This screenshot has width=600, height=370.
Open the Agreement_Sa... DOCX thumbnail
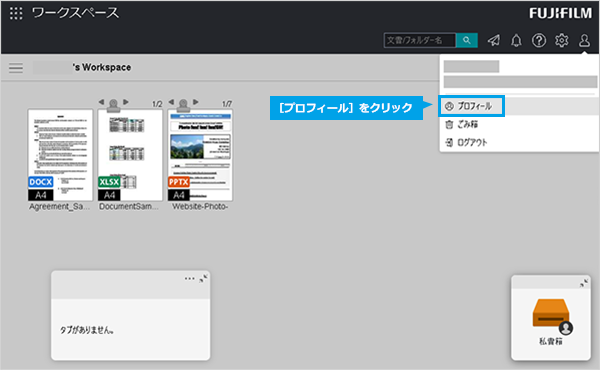(x=60, y=155)
